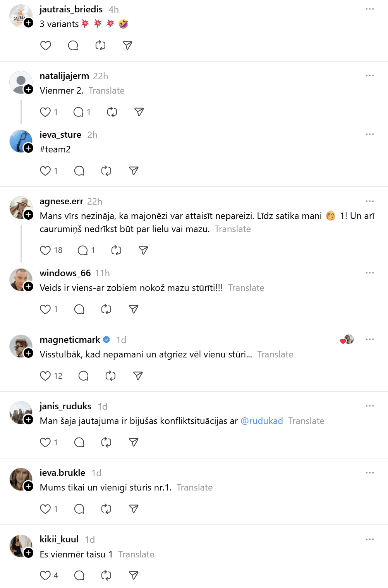
Task: Open three-dot menu for janis_ruduks's comment
Action: pyautogui.click(x=370, y=406)
